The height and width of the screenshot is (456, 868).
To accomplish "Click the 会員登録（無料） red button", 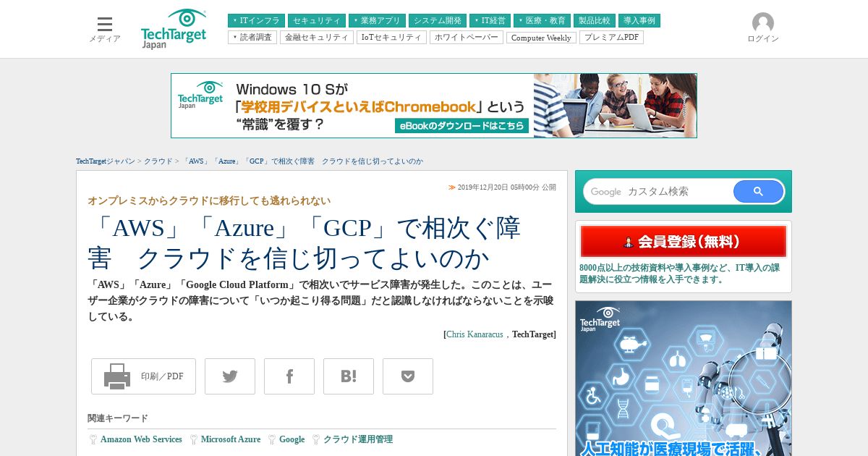I will [x=684, y=242].
